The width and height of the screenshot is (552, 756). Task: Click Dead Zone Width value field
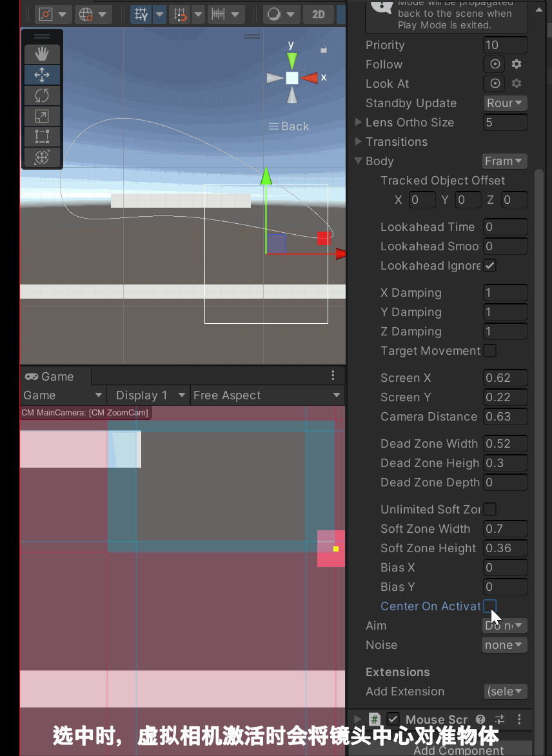coord(505,444)
